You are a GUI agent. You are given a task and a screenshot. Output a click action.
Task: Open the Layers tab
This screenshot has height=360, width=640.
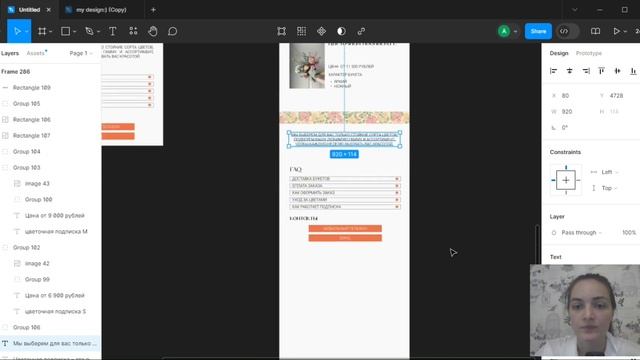coord(10,53)
